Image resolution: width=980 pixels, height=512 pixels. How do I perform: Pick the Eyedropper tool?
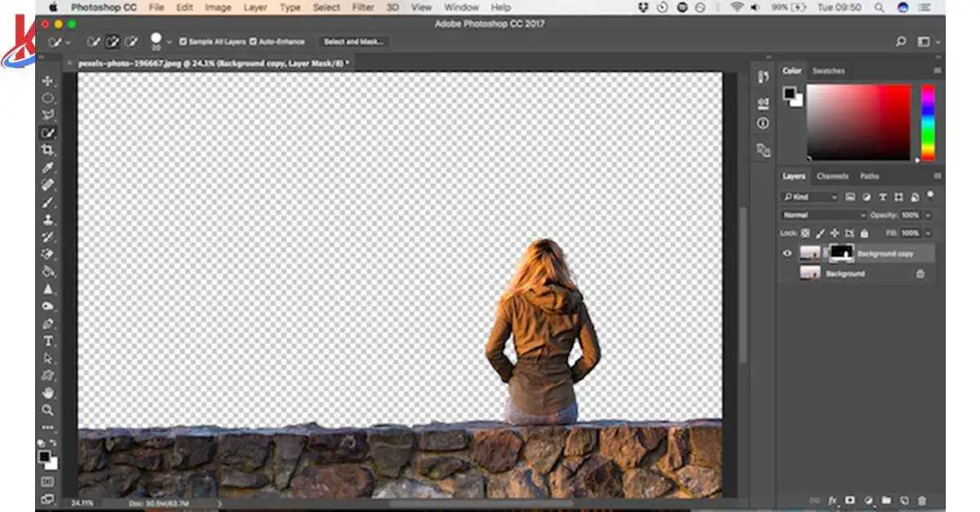pyautogui.click(x=48, y=168)
